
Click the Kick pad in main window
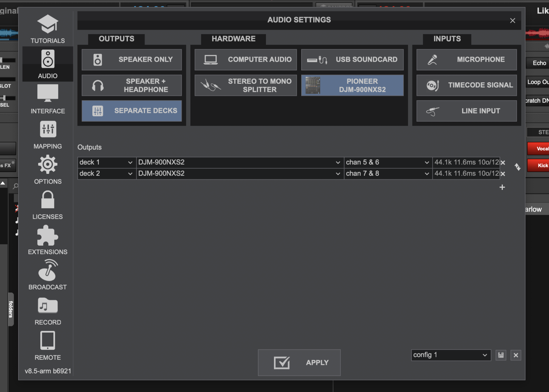coord(538,166)
